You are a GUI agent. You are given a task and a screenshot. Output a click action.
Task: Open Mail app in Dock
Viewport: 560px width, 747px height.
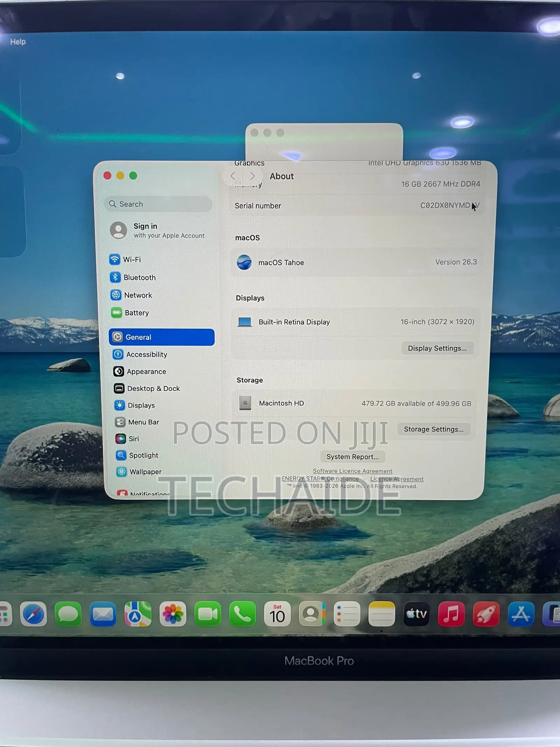103,614
